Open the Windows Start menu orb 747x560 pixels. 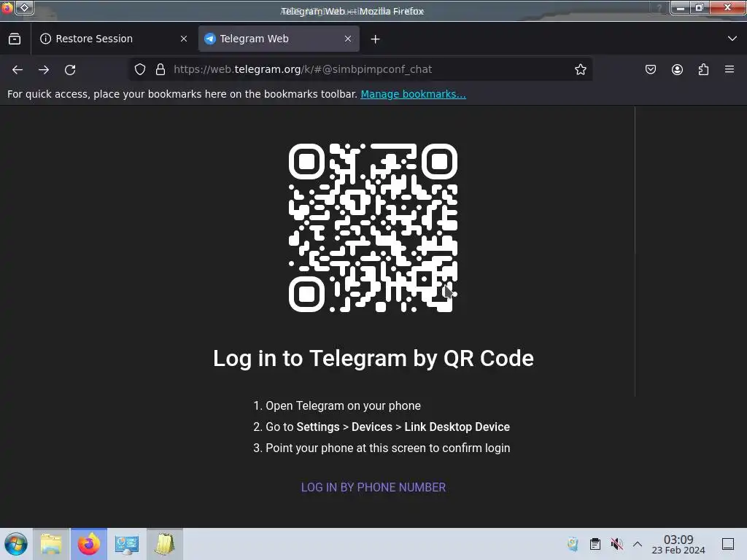15,544
